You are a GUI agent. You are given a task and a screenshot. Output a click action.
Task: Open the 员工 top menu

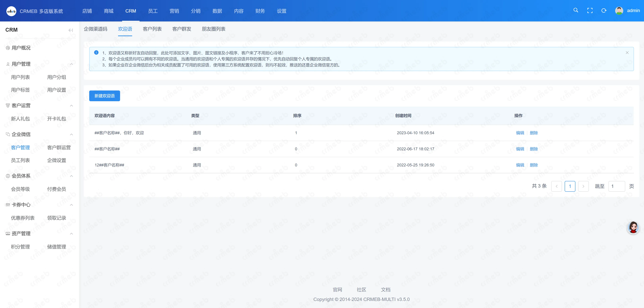(152, 11)
